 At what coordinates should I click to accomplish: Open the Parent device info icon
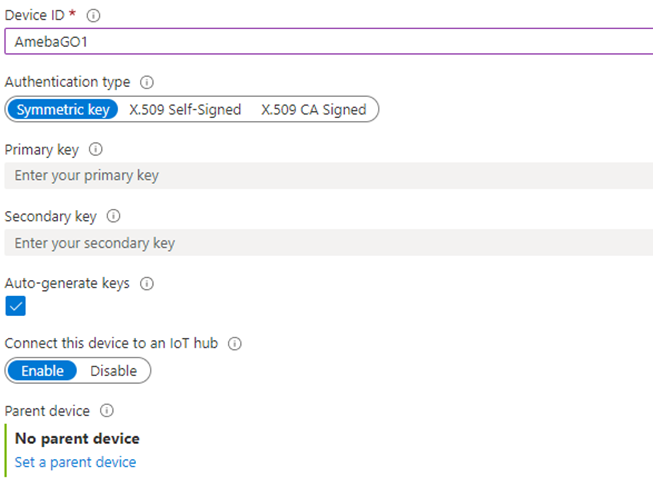[107, 411]
